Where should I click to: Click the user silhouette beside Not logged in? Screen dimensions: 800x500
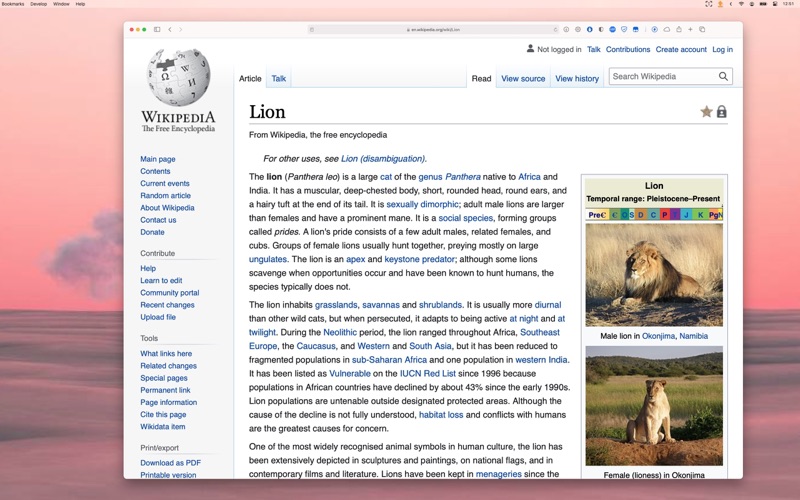point(530,48)
